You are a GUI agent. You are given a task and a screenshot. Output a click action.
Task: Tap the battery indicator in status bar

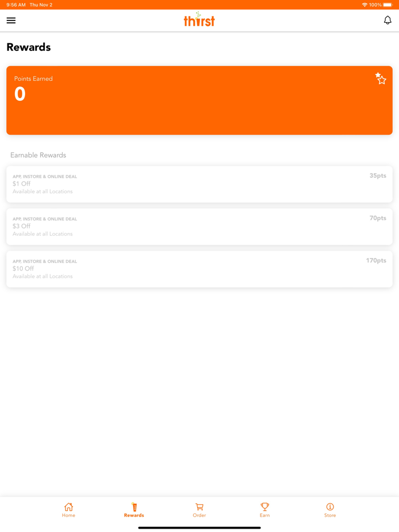tap(388, 5)
